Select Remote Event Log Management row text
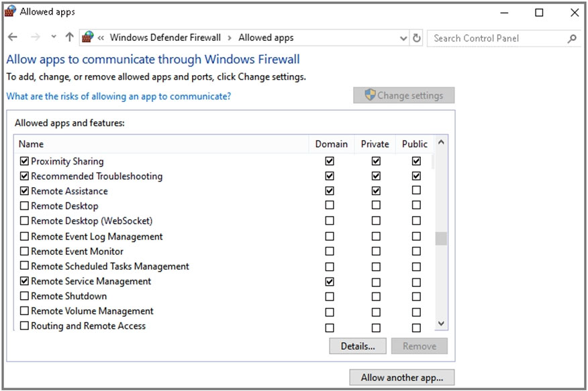This screenshot has height=391, width=588. click(97, 237)
